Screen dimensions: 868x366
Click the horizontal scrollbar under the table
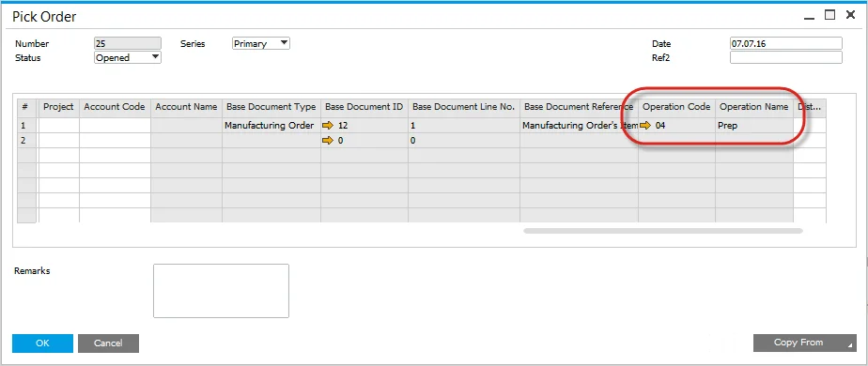[662, 231]
